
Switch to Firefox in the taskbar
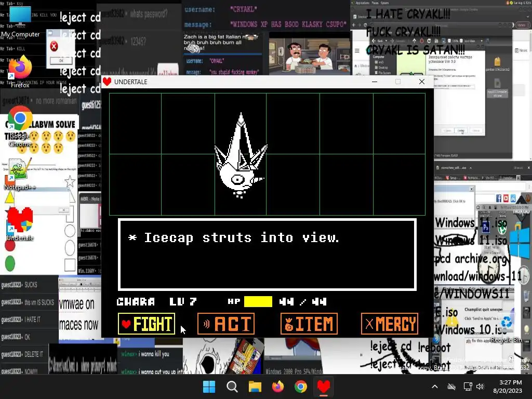(x=278, y=387)
